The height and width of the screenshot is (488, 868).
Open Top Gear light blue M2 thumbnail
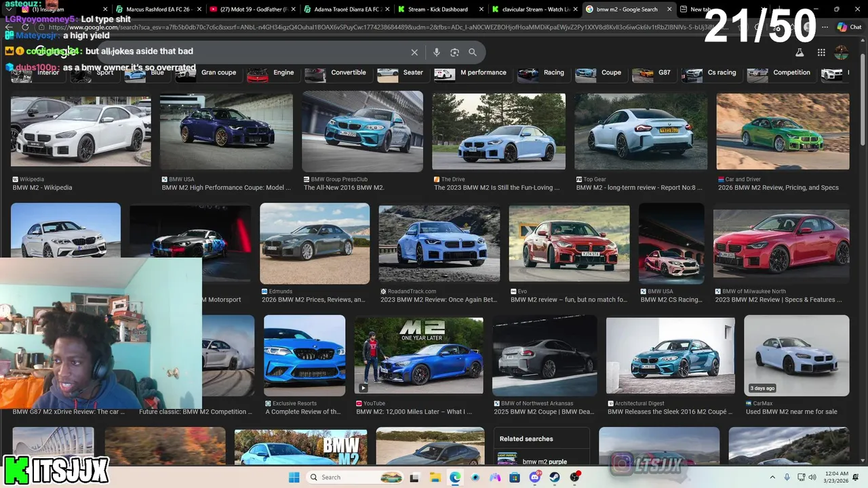tap(641, 131)
